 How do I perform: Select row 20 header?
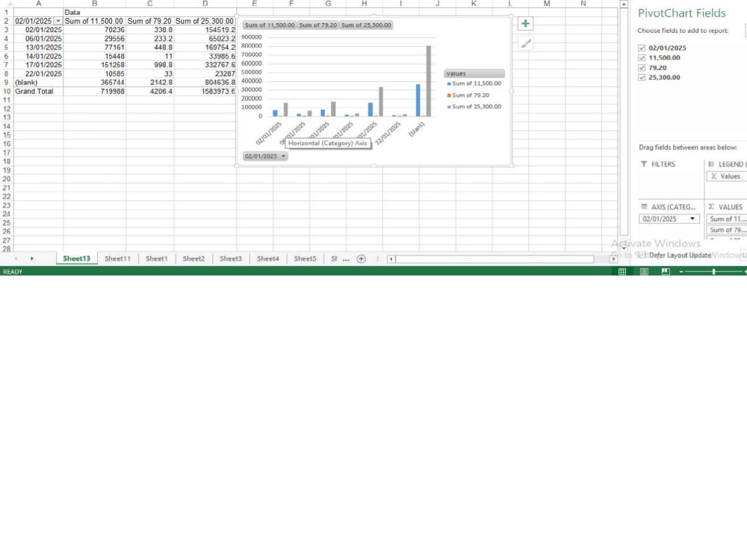(6, 179)
